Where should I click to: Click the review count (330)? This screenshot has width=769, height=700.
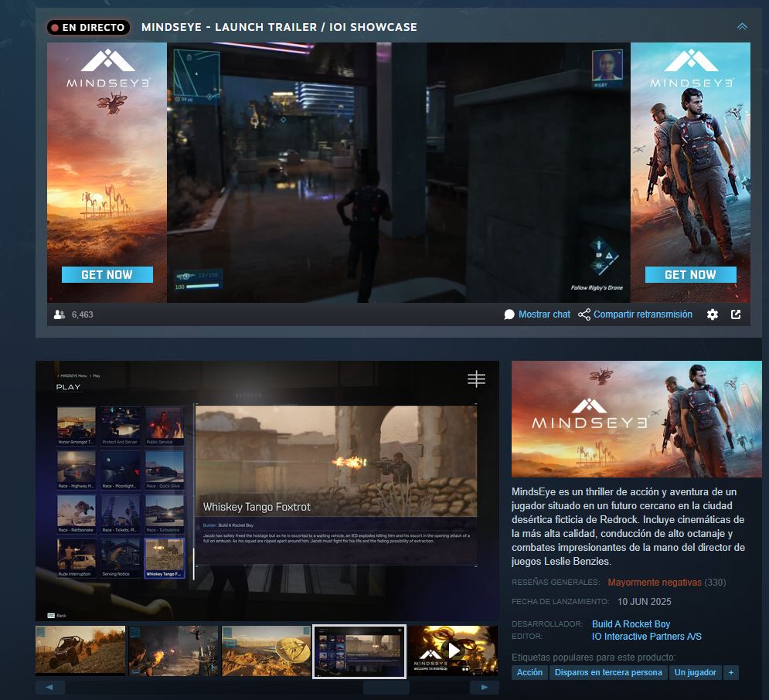point(715,583)
